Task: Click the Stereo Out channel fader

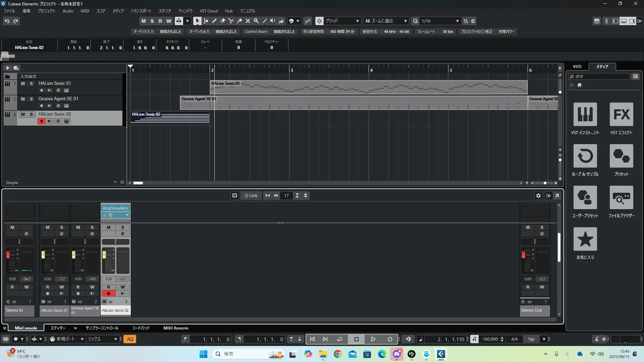Action: pos(523,255)
